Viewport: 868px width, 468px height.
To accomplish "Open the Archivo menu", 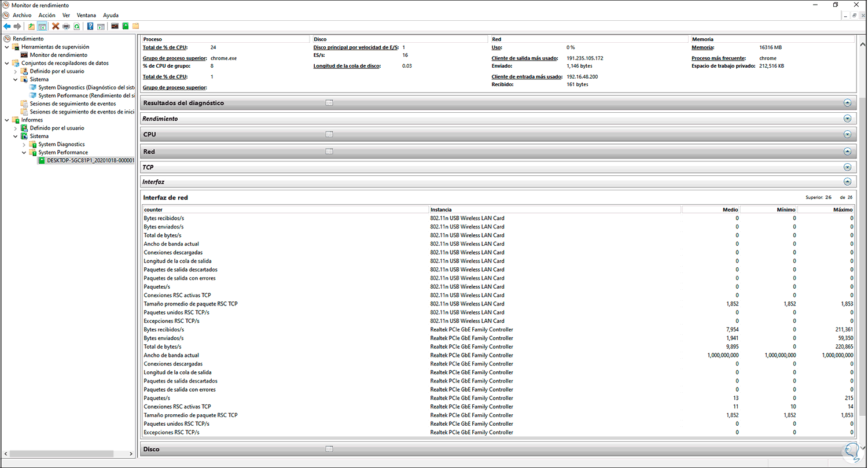I will coord(21,15).
